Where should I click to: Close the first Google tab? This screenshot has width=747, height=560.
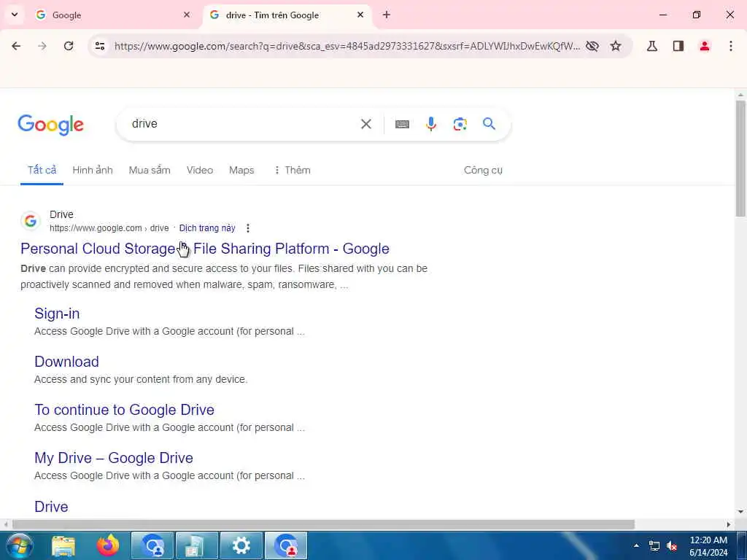pyautogui.click(x=187, y=15)
